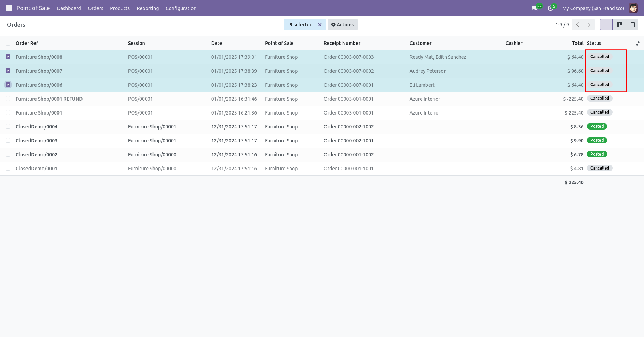The image size is (644, 337).
Task: Go to the Dashboard menu
Action: (69, 8)
